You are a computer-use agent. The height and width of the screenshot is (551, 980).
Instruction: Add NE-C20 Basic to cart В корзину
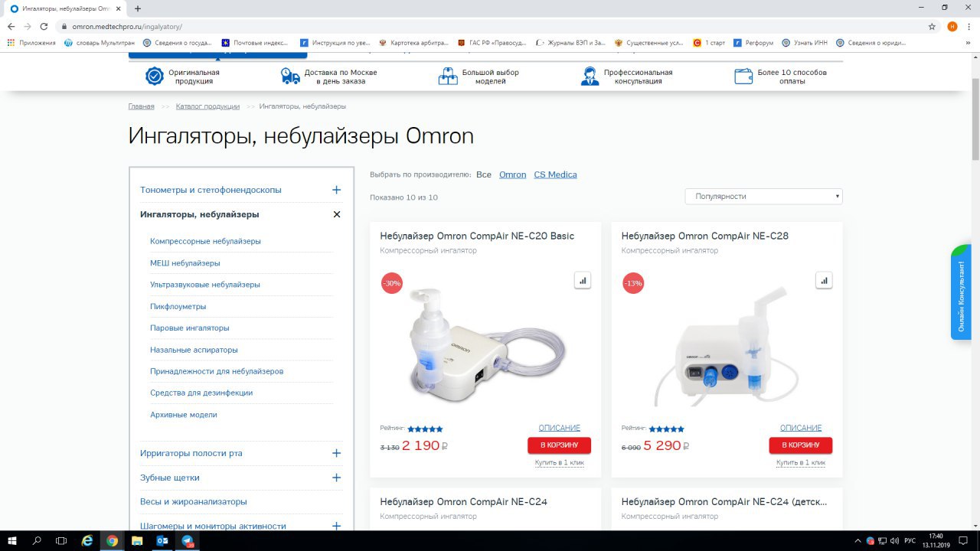[x=559, y=445]
